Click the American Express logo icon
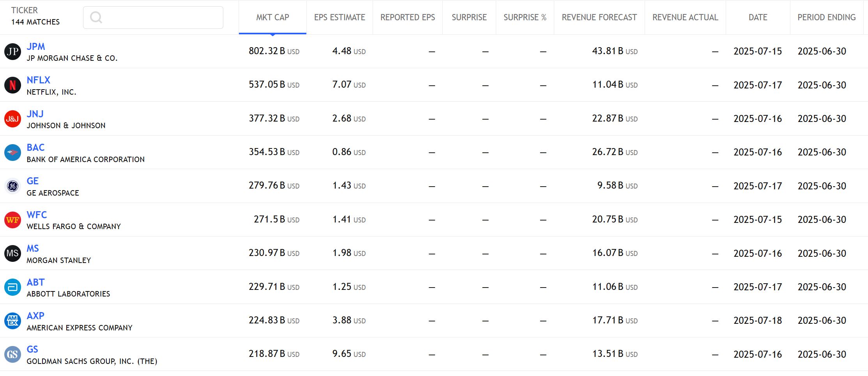The height and width of the screenshot is (376, 868). tap(12, 321)
